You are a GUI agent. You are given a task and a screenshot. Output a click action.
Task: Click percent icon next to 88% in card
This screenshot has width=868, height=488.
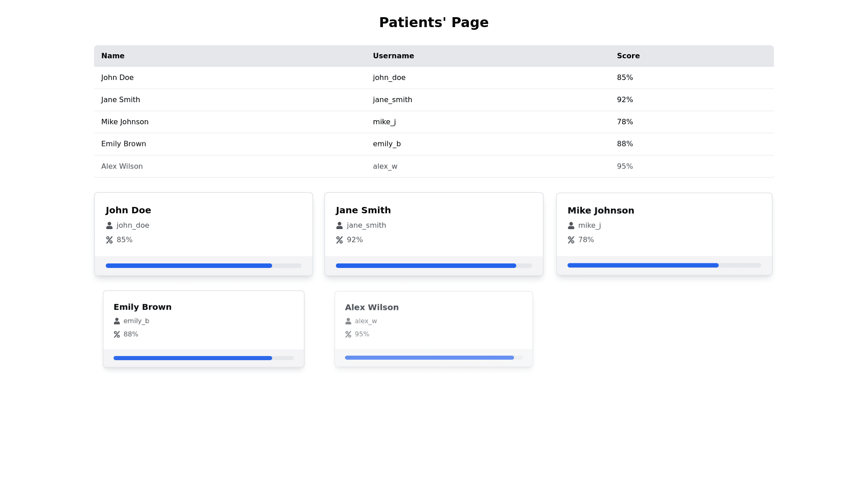[x=117, y=334]
